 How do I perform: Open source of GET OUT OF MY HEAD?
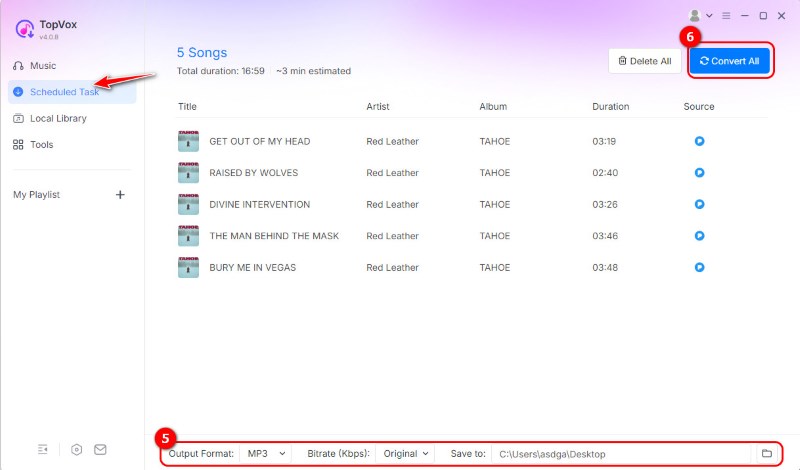pos(699,141)
